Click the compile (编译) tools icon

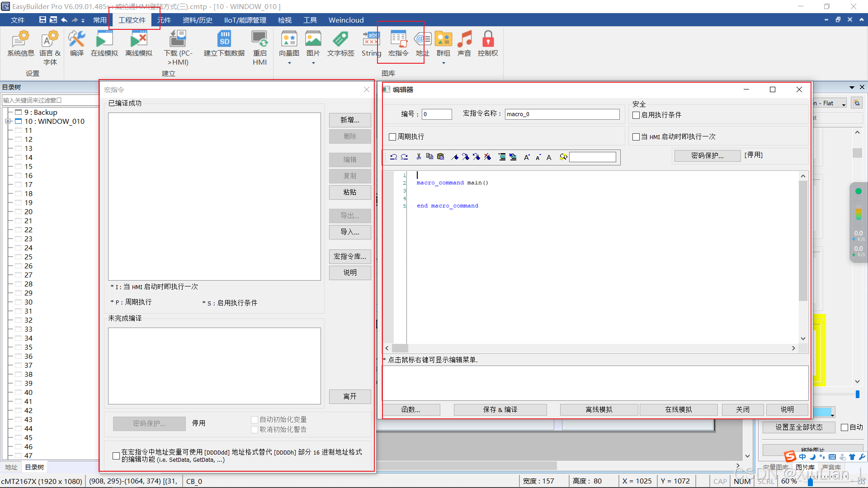[x=76, y=40]
